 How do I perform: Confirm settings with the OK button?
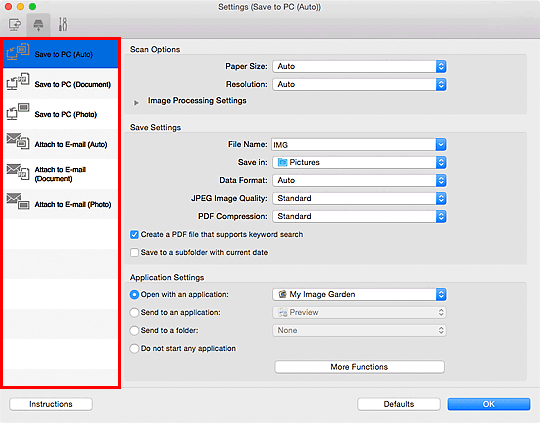point(489,404)
